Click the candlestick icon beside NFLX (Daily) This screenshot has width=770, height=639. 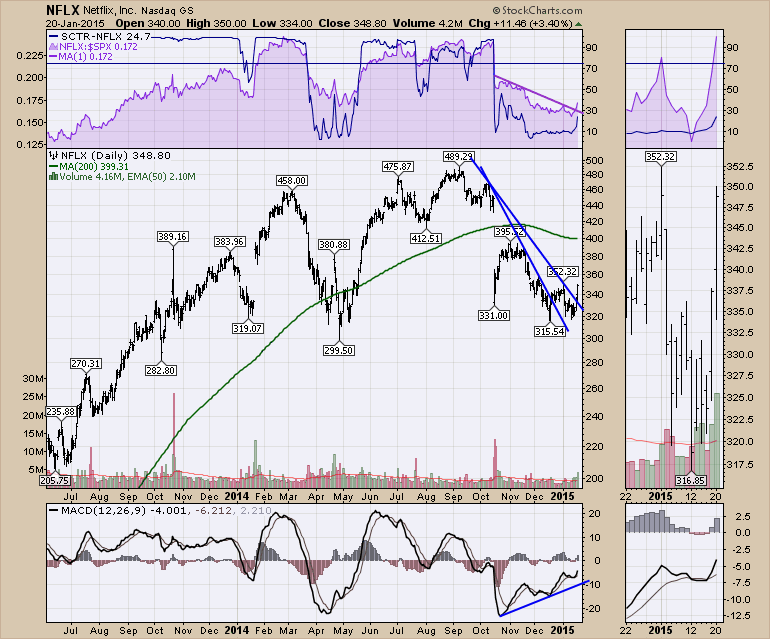pos(54,156)
